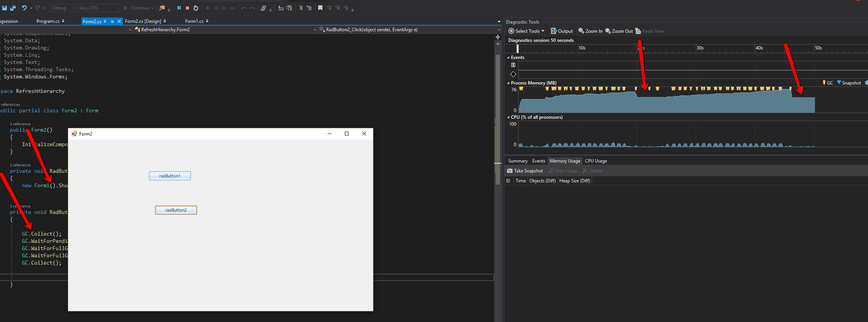Toggle the pin on Form2.cs tab

[112, 21]
